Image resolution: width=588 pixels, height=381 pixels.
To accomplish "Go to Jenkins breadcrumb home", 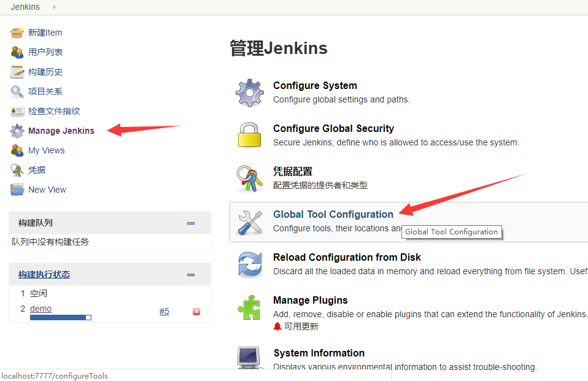I will tap(25, 7).
